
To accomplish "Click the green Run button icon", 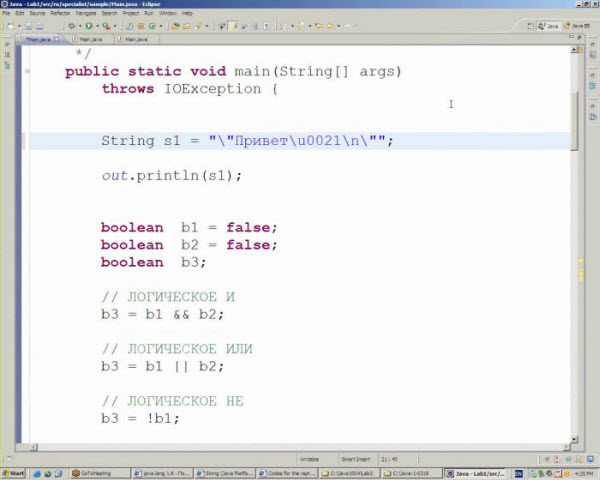I will click(x=89, y=25).
